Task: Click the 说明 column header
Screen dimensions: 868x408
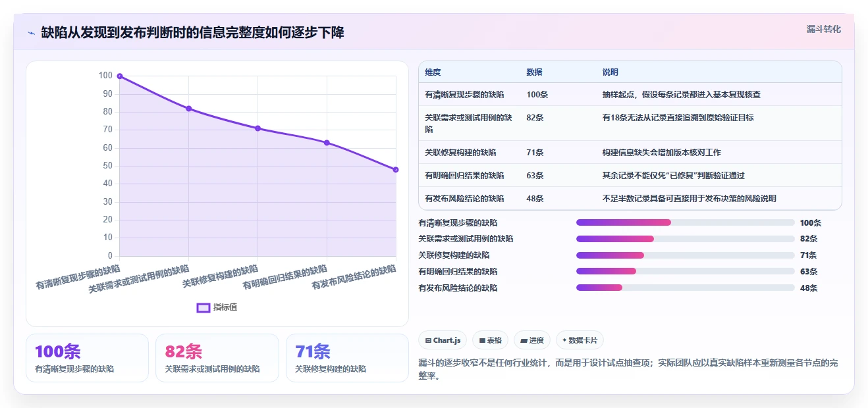Action: pos(610,72)
